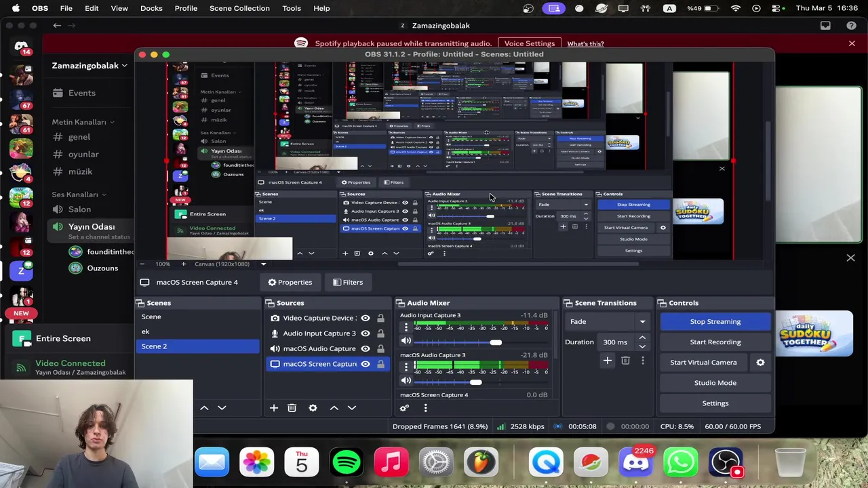Open Discord direct messages home icon
Screen dimensions: 868x488
tap(21, 46)
